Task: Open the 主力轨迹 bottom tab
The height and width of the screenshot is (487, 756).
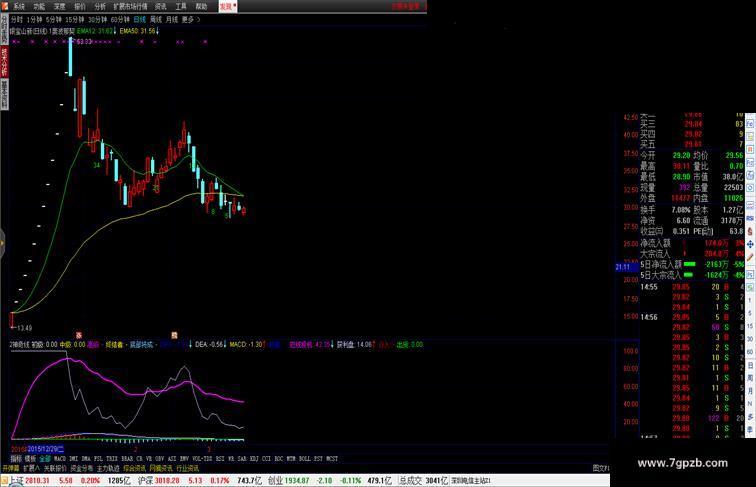Action: click(x=108, y=468)
